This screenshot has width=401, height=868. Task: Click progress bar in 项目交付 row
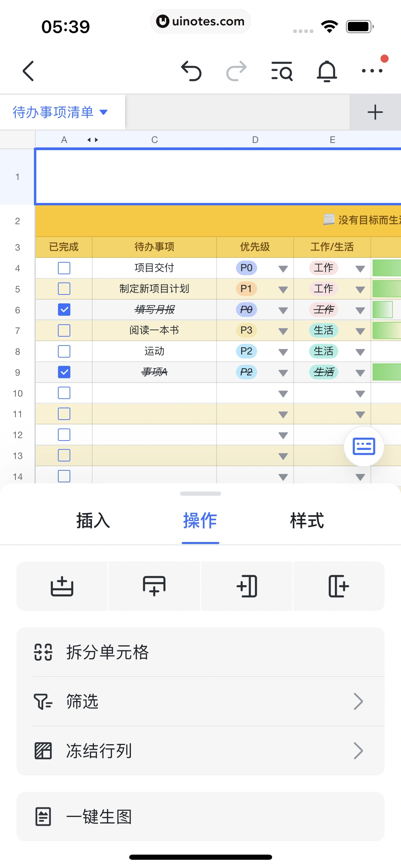[387, 268]
